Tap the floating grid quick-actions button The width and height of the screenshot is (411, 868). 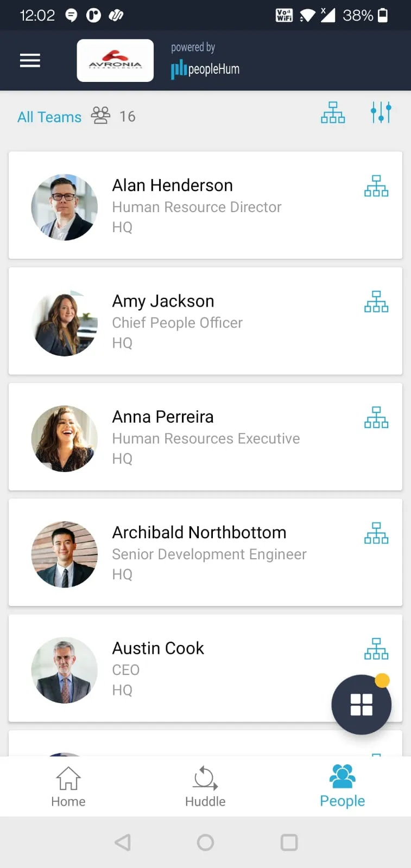(362, 705)
